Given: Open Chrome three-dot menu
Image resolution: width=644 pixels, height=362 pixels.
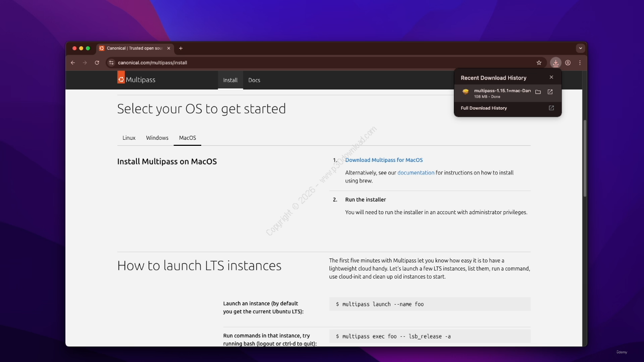Looking at the screenshot, I should (580, 63).
